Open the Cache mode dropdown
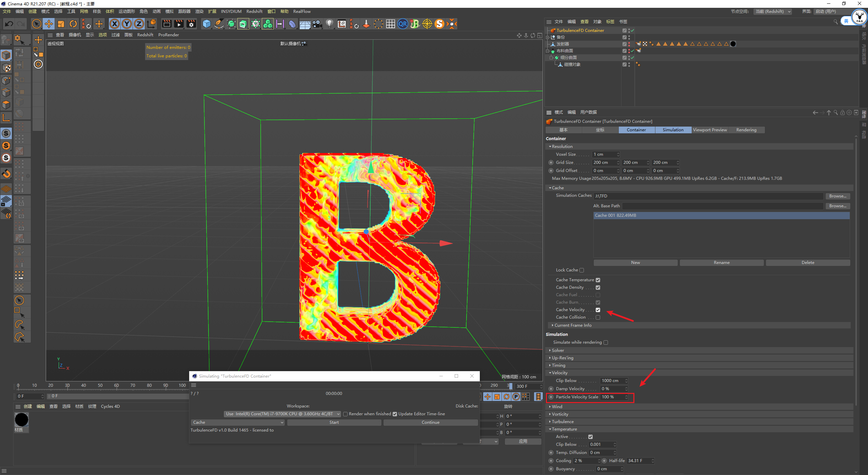The height and width of the screenshot is (475, 868). coord(238,422)
